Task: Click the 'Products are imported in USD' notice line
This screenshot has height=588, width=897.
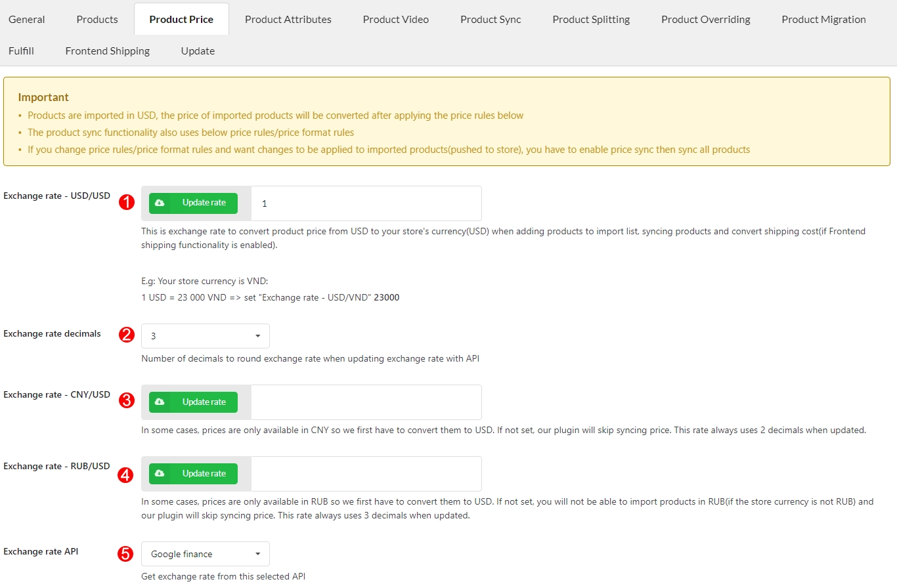Action: pos(276,115)
